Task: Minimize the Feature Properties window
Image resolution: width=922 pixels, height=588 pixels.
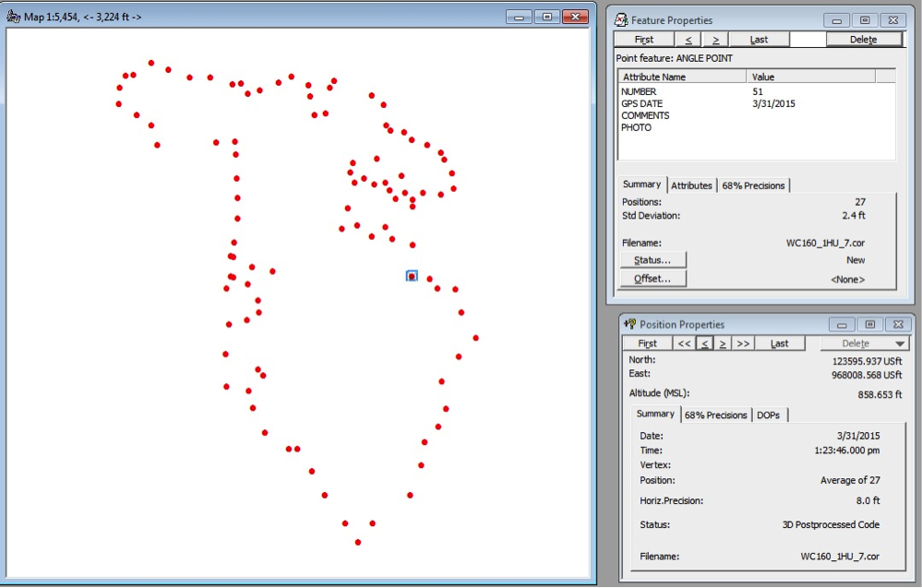Action: click(837, 20)
